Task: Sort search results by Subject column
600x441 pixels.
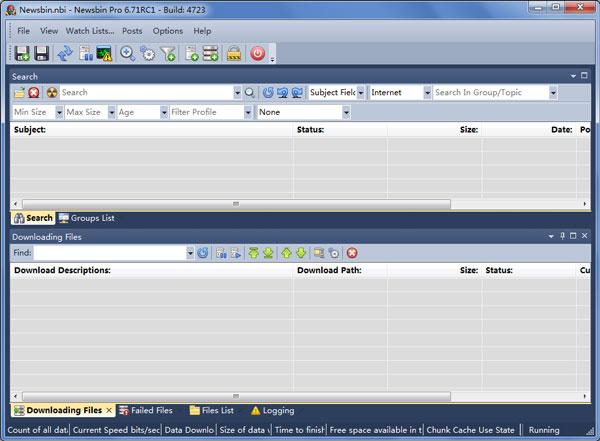Action: pyautogui.click(x=152, y=130)
